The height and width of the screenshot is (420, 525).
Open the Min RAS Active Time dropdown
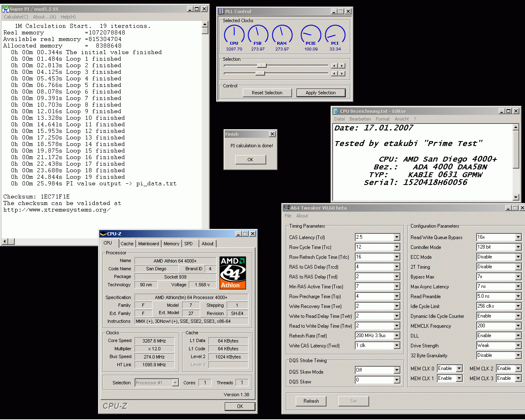pos(397,286)
